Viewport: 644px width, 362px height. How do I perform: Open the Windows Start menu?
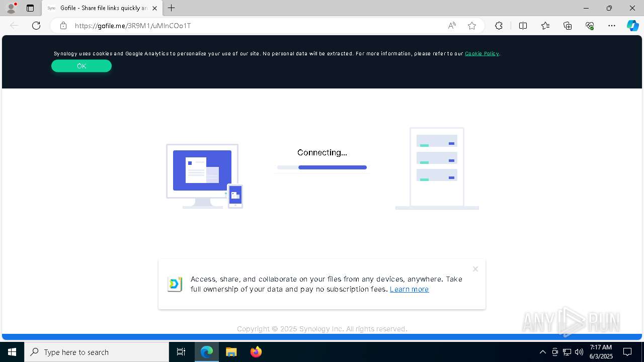(x=12, y=352)
